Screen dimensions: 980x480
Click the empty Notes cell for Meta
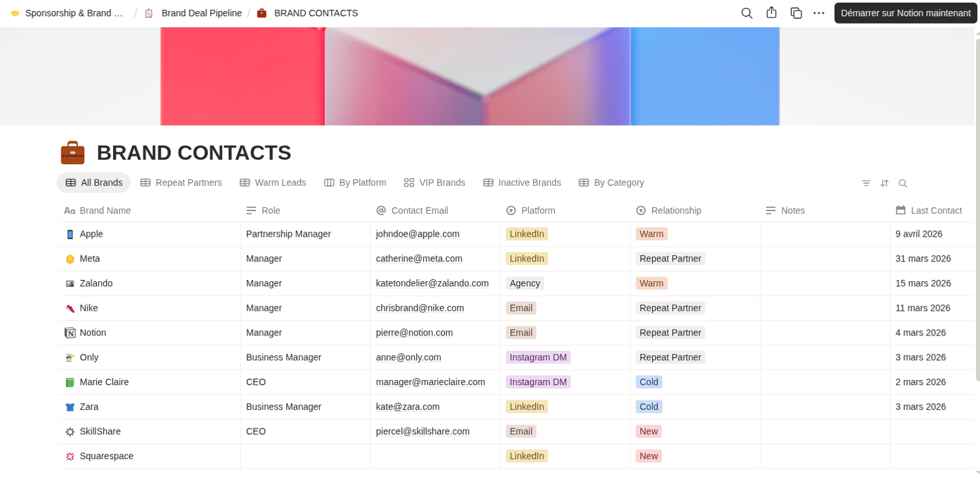point(825,259)
